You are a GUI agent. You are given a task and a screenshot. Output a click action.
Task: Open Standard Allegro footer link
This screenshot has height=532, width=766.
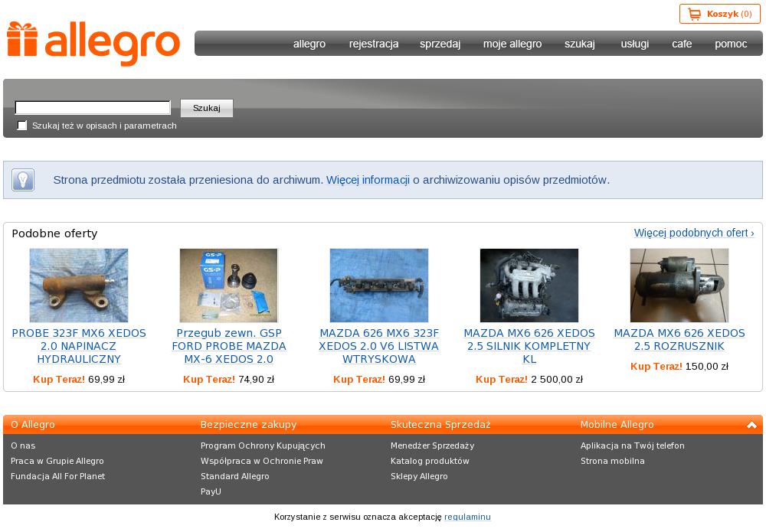(x=235, y=476)
